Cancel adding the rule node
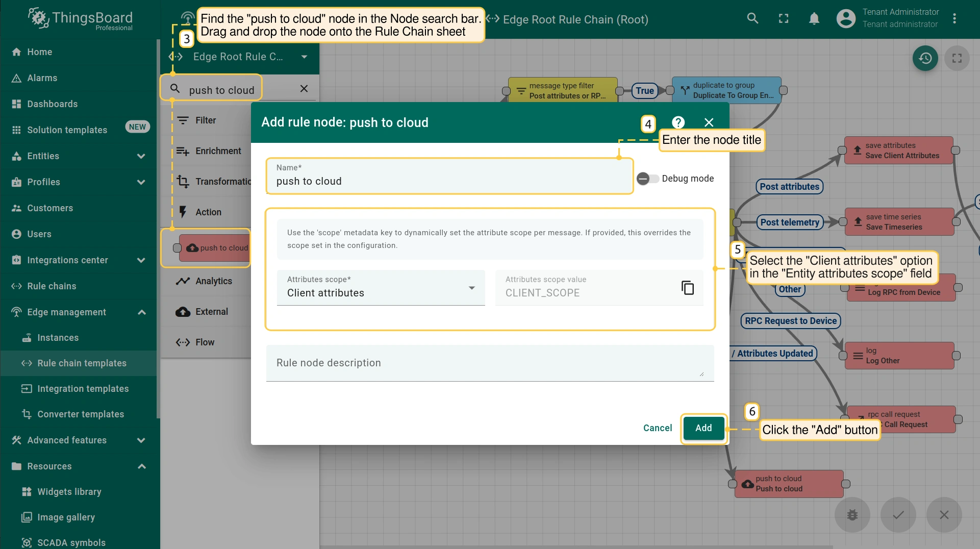 pos(657,428)
